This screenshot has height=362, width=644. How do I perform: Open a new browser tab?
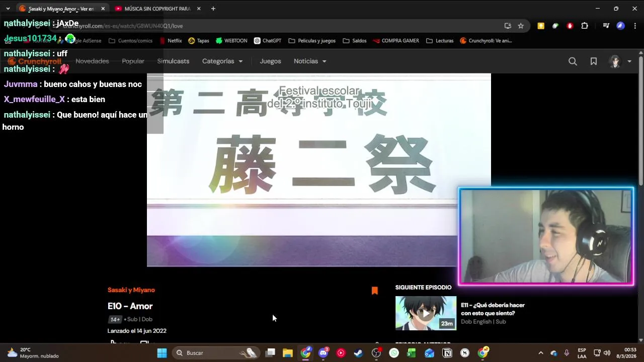click(x=213, y=9)
